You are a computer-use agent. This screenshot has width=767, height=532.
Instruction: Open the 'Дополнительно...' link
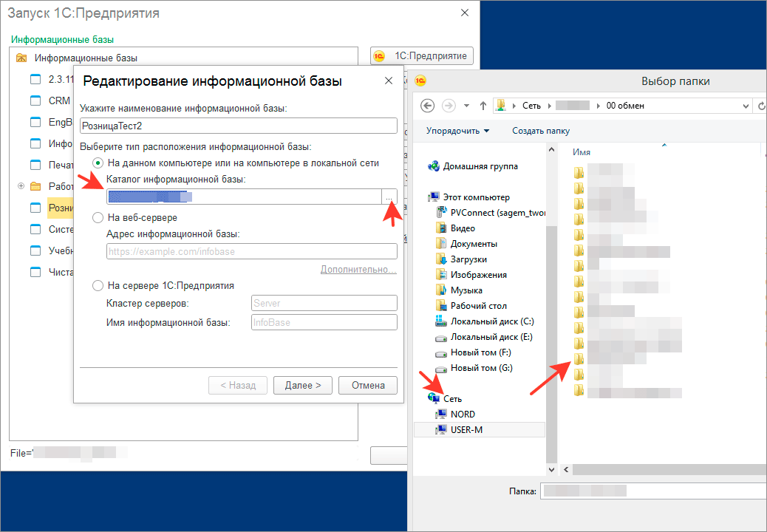click(x=358, y=270)
